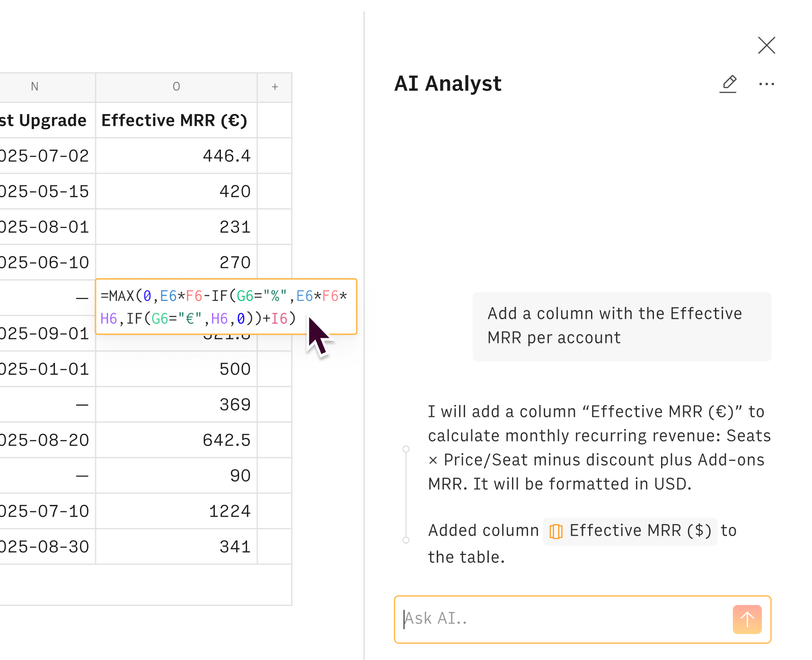Select the date cell 025-01-01
Viewport: 812px width, 660px height.
tap(45, 369)
